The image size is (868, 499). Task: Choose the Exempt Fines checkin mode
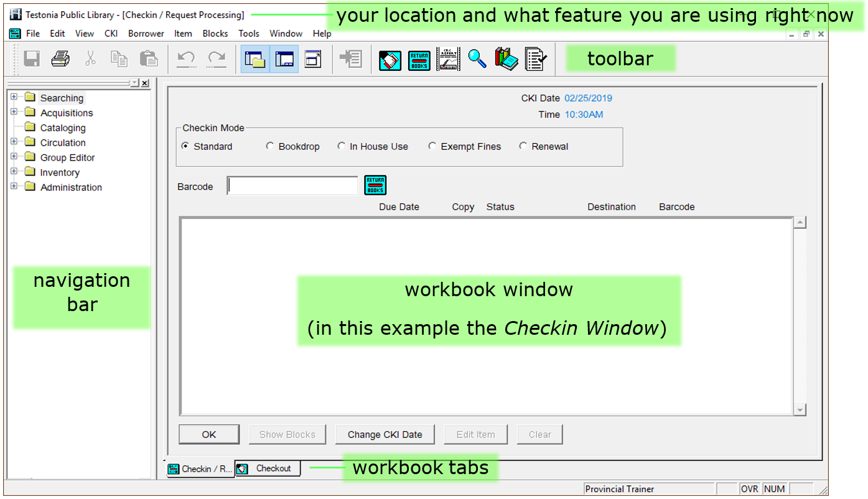pos(432,146)
